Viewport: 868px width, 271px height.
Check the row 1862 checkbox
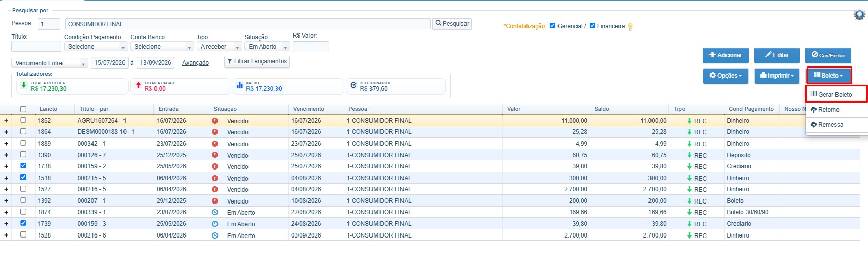pyautogui.click(x=23, y=120)
